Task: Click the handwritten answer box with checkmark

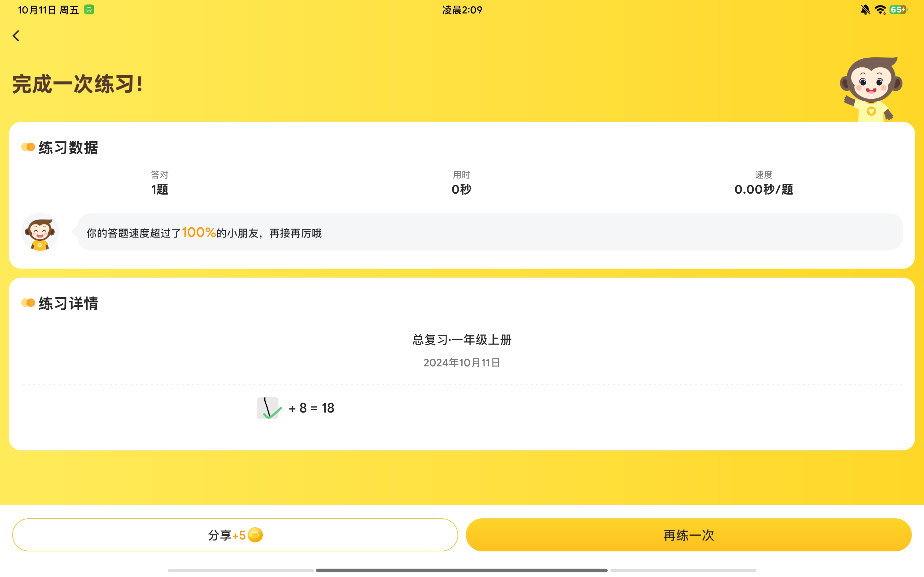Action: (x=268, y=408)
